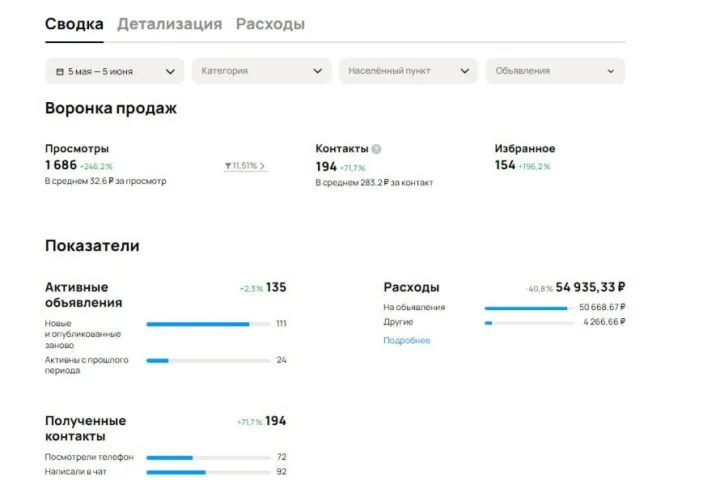Click the 4 266,66 ₽ other expenses amount

click(x=604, y=322)
